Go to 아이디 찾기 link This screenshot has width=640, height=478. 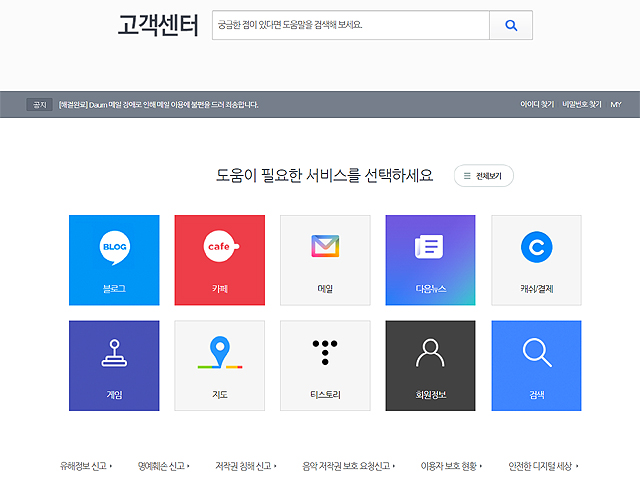(537, 104)
